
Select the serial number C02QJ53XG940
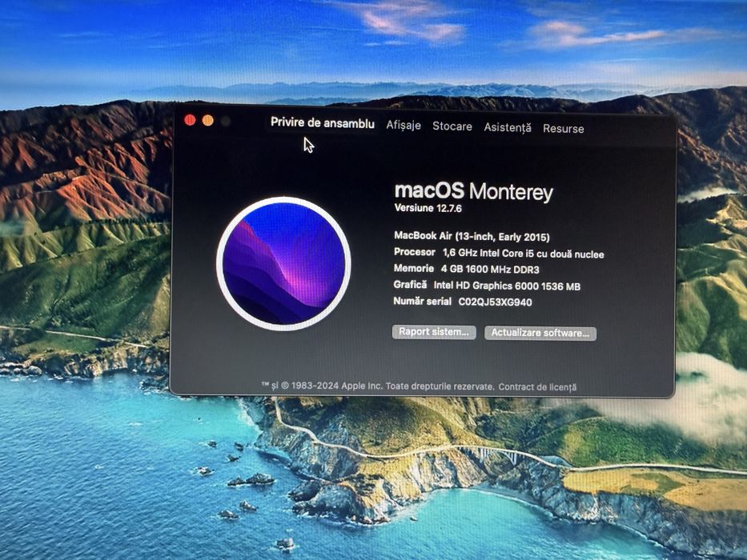click(495, 302)
